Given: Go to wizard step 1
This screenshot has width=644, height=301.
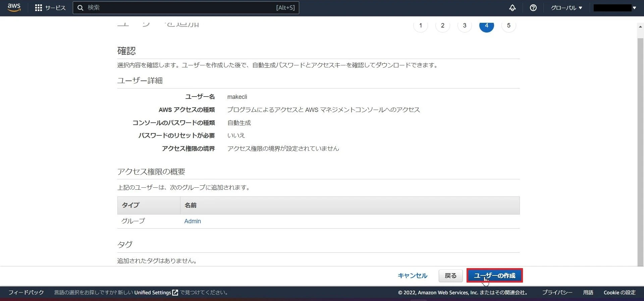Looking at the screenshot, I should (x=421, y=25).
